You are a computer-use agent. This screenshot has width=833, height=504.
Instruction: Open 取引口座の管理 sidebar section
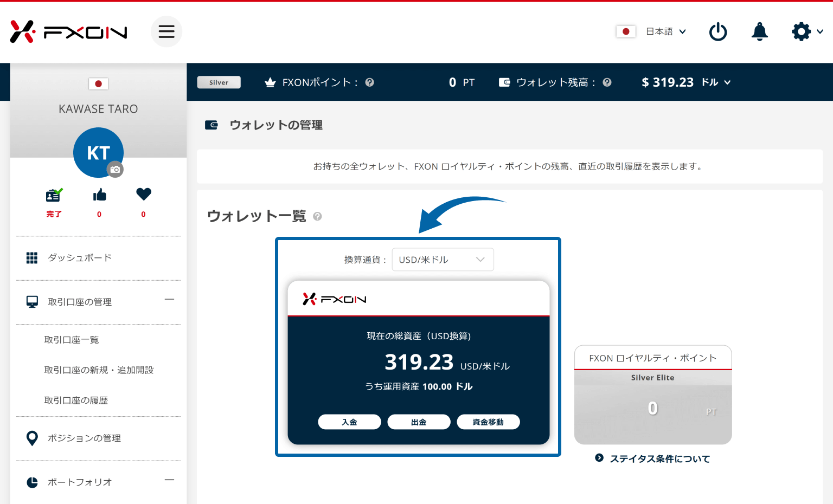tap(80, 302)
